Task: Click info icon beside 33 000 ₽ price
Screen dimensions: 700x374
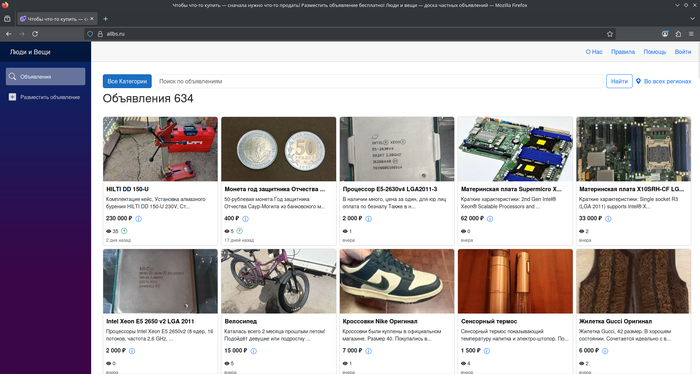Action: tap(608, 219)
